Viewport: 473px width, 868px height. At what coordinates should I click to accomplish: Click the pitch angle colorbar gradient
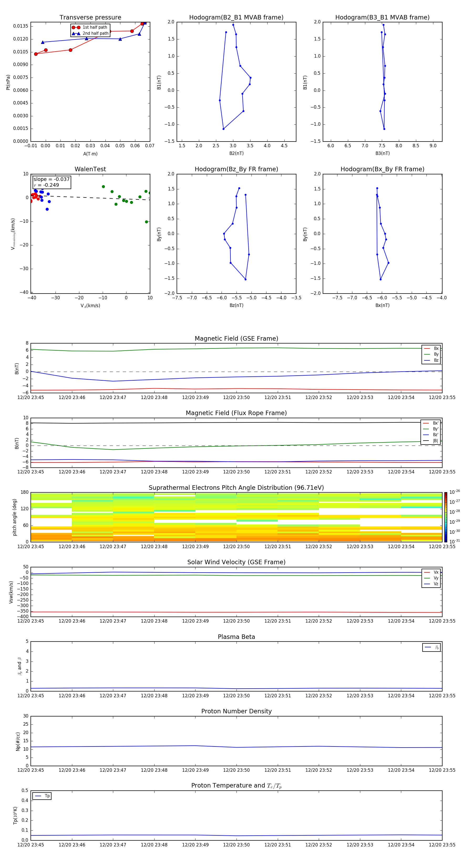446,517
